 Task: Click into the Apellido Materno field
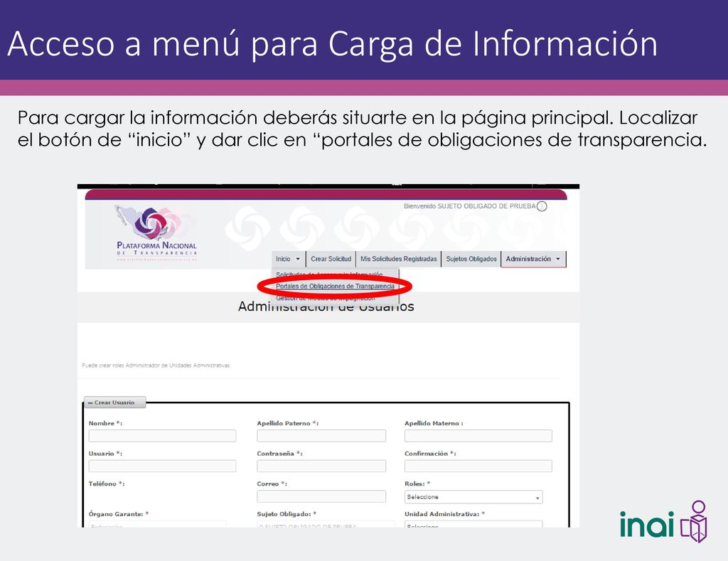(x=478, y=436)
